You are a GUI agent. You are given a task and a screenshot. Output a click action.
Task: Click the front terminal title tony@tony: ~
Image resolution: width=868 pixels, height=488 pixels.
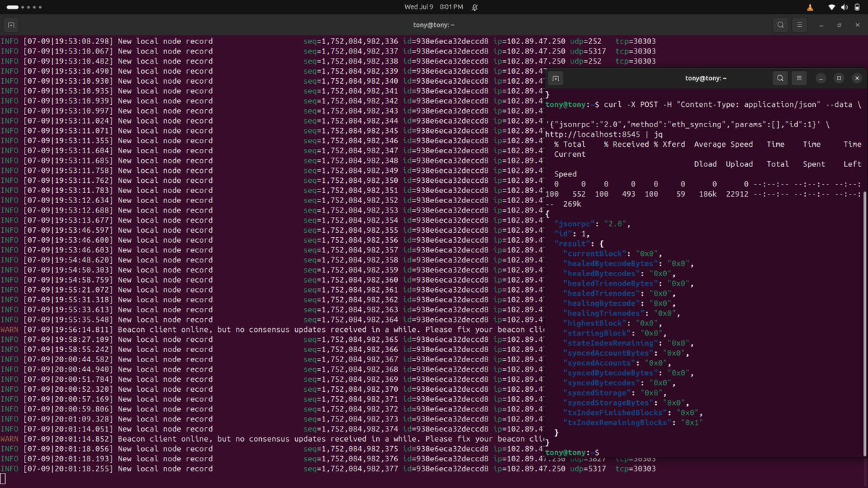706,78
